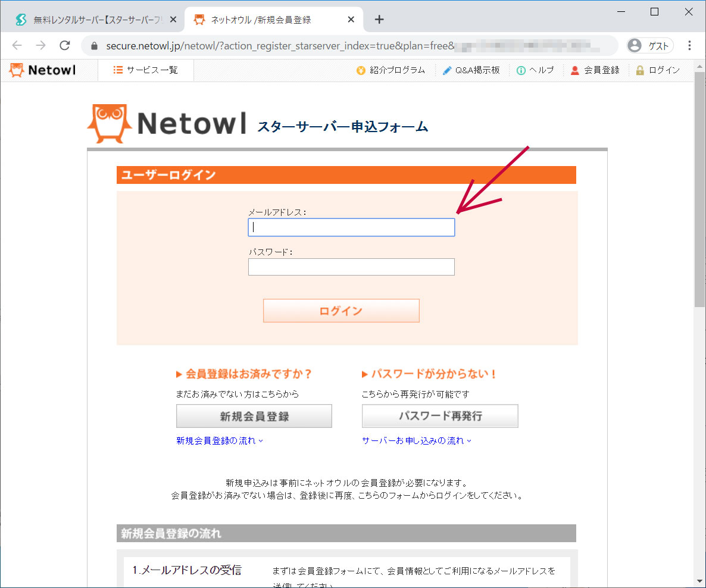Click the パスワードが分からない！ heading
This screenshot has height=588, width=706.
click(x=430, y=374)
